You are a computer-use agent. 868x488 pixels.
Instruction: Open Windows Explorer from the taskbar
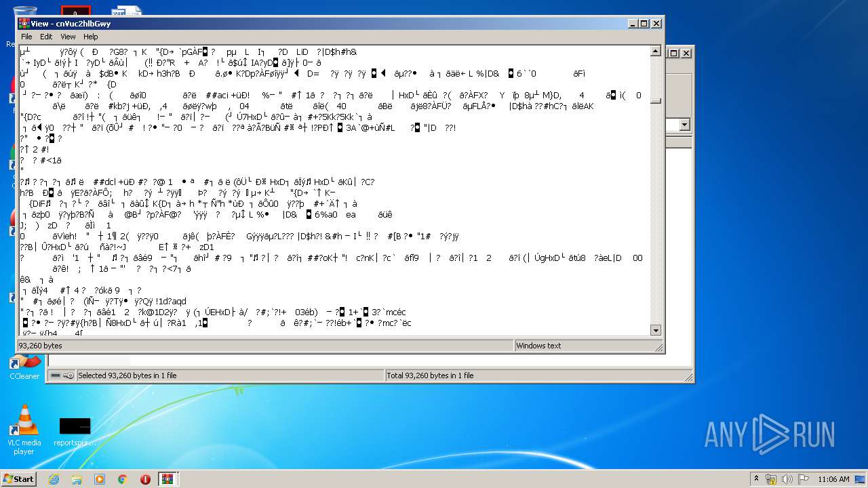click(x=77, y=479)
